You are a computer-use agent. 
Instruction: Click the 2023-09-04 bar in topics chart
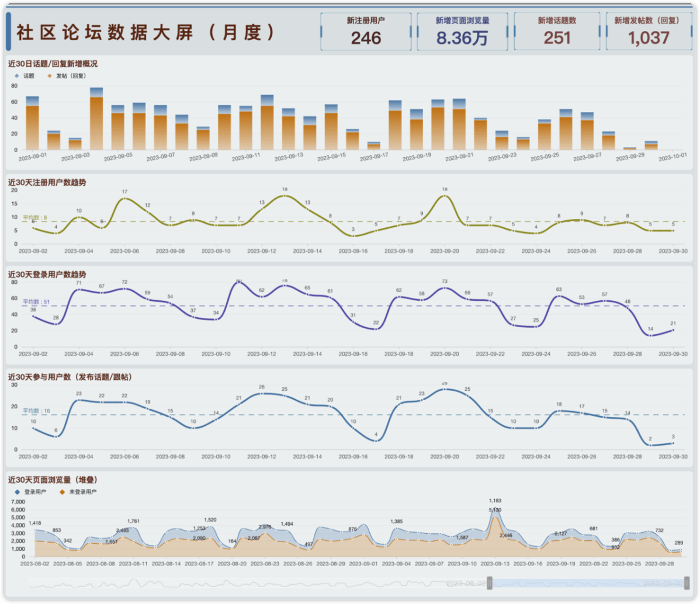[96, 119]
